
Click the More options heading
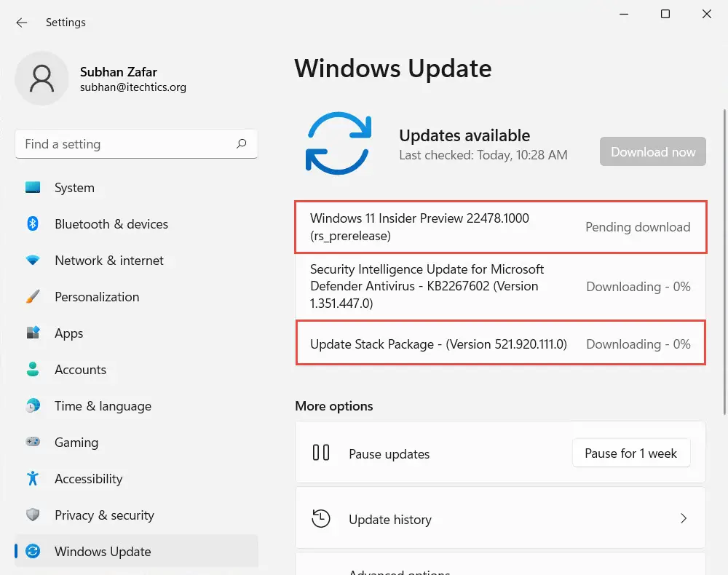(x=334, y=406)
